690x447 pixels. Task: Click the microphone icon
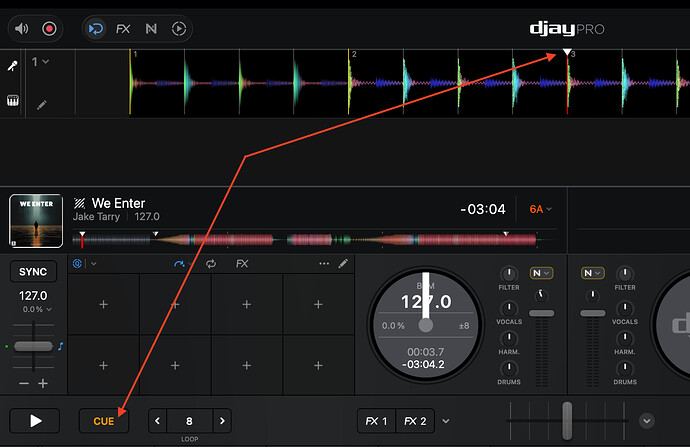point(12,65)
